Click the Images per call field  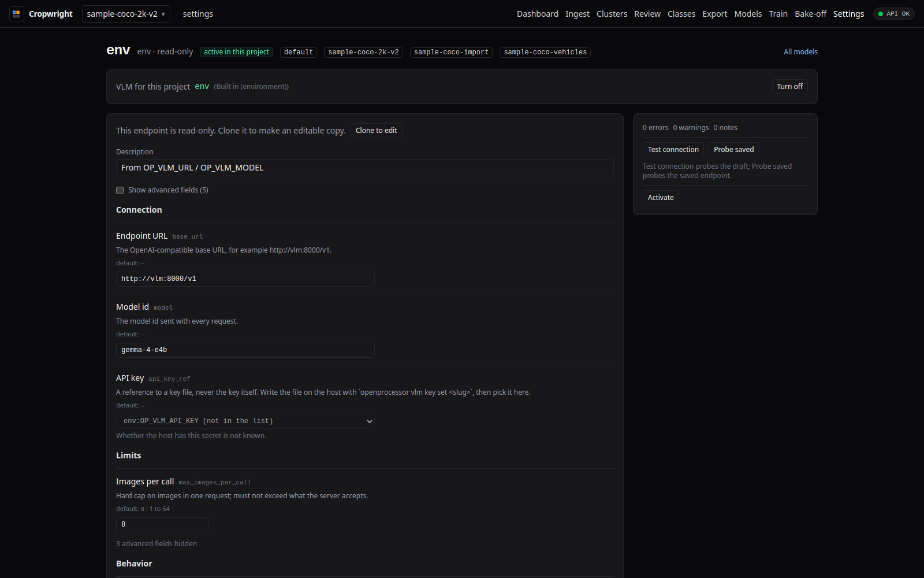point(162,525)
